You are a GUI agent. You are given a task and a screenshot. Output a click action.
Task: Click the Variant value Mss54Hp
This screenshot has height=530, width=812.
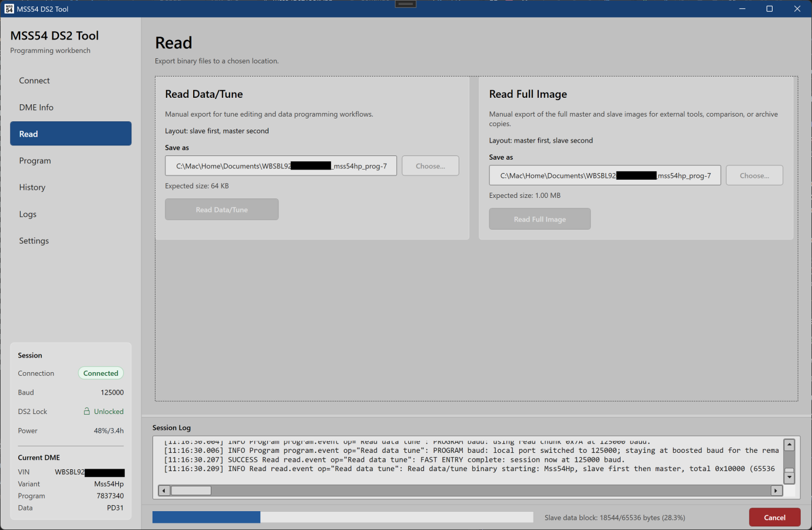(x=109, y=484)
